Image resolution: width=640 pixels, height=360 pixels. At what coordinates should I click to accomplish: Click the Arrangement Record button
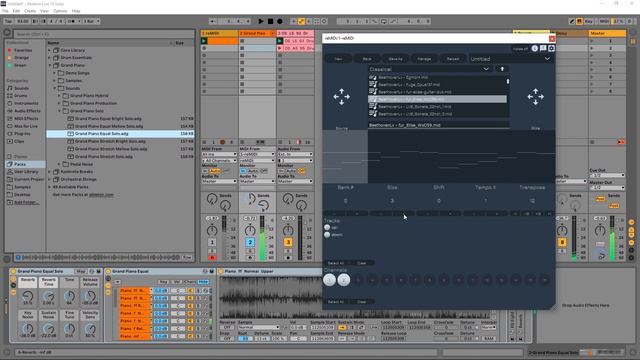point(280,21)
